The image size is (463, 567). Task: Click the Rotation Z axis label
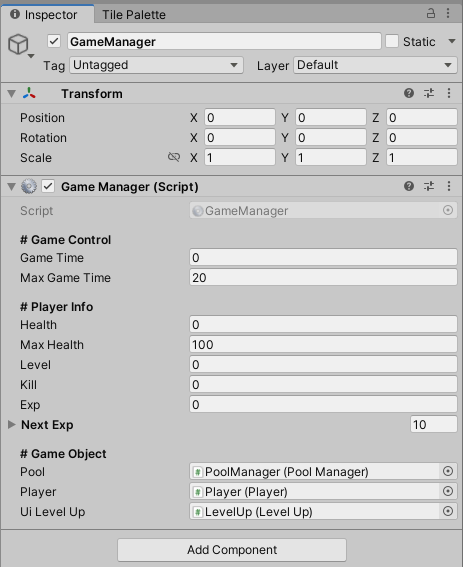tap(376, 138)
